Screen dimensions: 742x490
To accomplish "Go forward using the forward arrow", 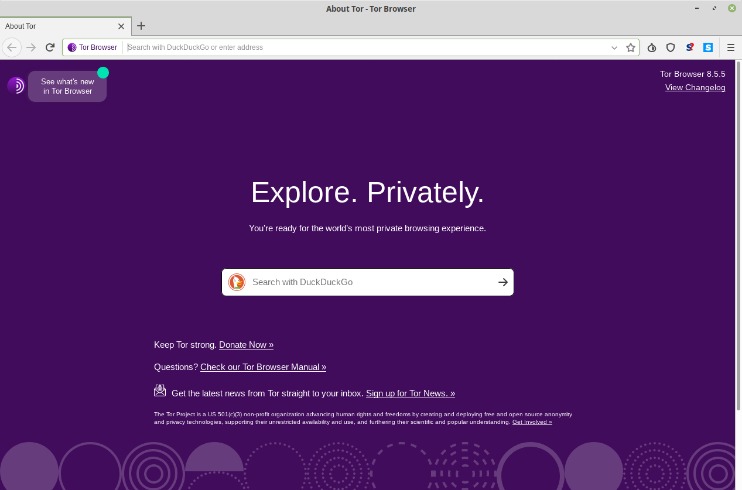I will 31,47.
